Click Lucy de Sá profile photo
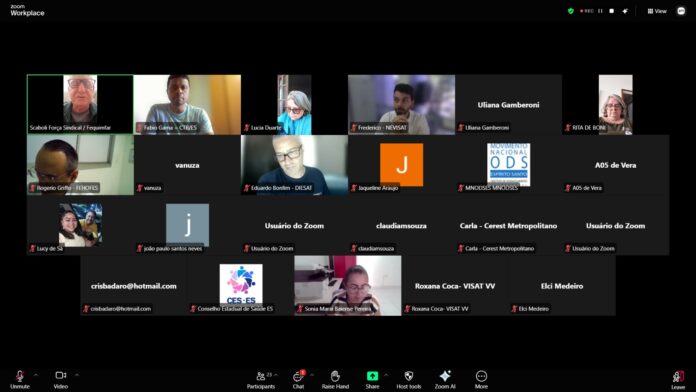The width and height of the screenshot is (696, 392). pos(80,225)
